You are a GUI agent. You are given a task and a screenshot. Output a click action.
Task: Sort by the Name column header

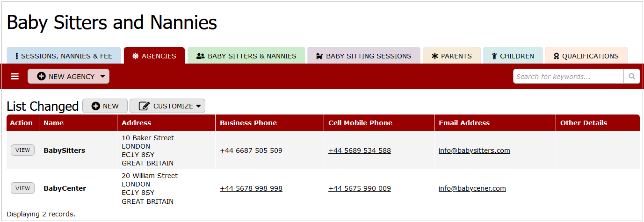pyautogui.click(x=54, y=123)
